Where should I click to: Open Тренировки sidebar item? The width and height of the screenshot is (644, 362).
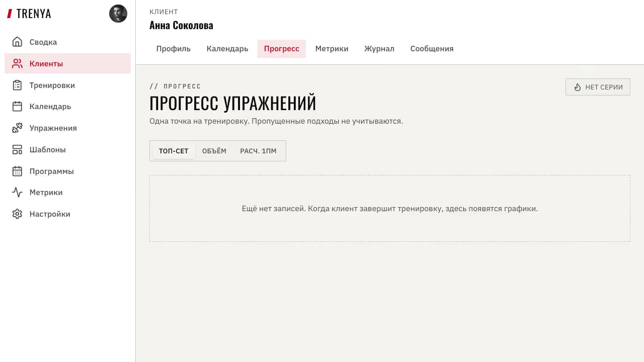(x=67, y=85)
